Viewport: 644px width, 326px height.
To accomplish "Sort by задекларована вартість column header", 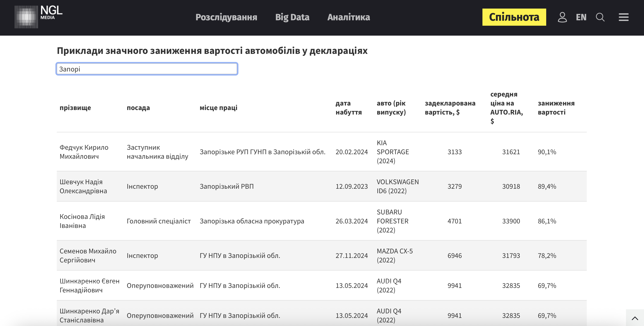I will 450,108.
